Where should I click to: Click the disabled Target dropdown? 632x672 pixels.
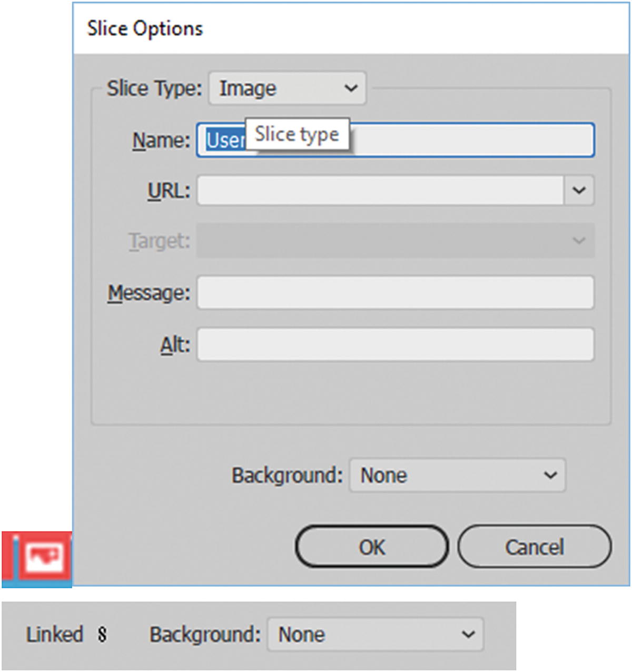tap(395, 241)
